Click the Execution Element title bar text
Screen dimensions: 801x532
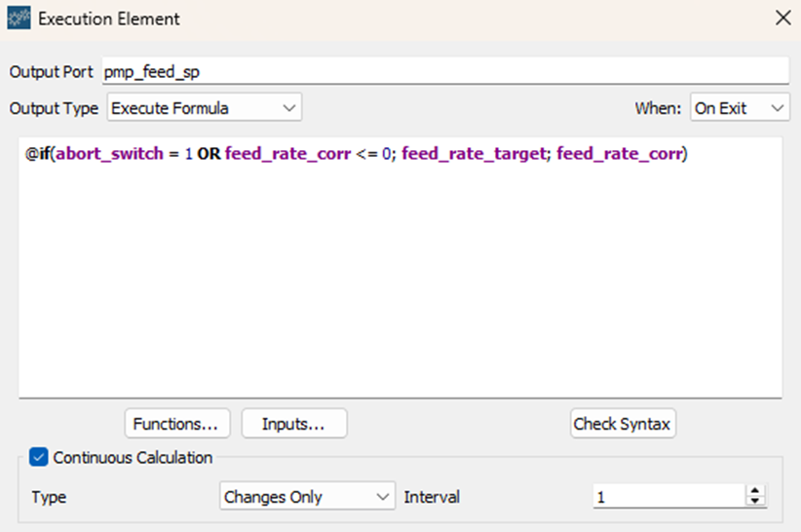(109, 19)
